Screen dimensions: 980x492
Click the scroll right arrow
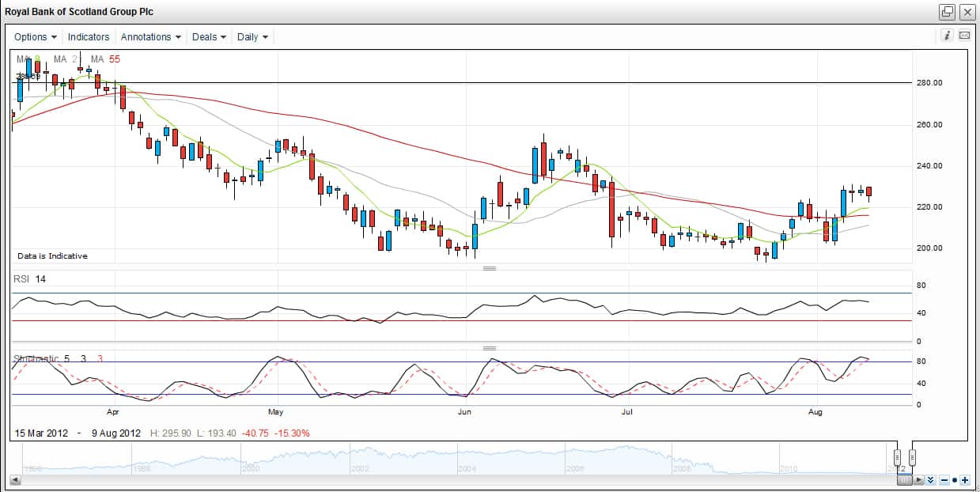(918, 479)
